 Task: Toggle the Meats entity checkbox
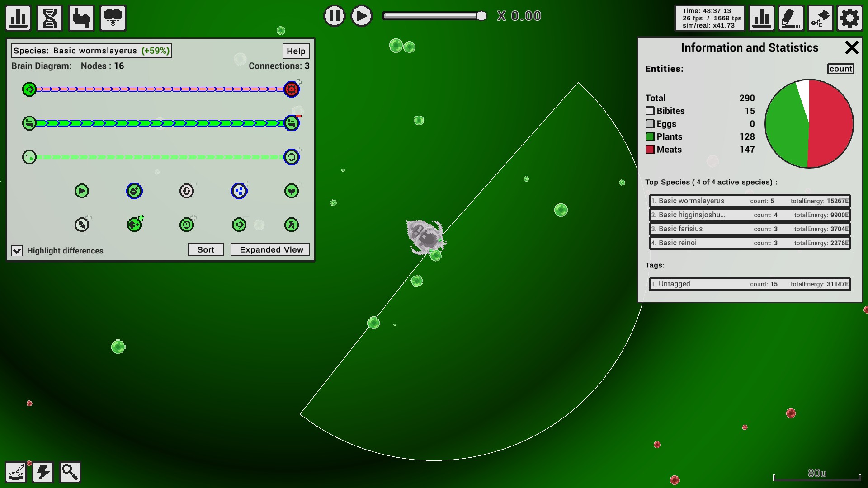(650, 150)
